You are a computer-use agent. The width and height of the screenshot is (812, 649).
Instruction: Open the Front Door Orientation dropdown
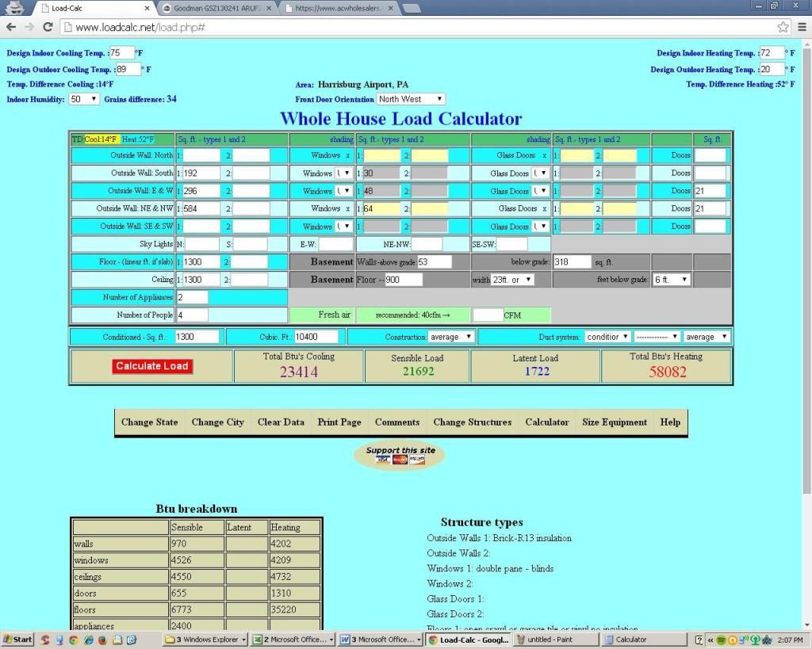point(411,99)
